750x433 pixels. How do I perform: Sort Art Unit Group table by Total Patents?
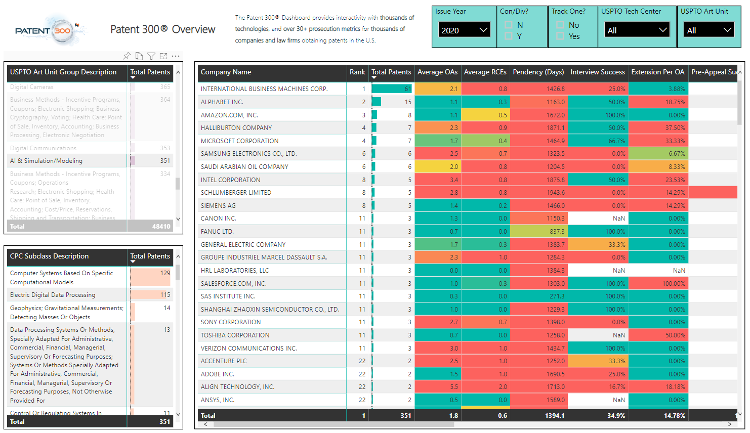[150, 72]
